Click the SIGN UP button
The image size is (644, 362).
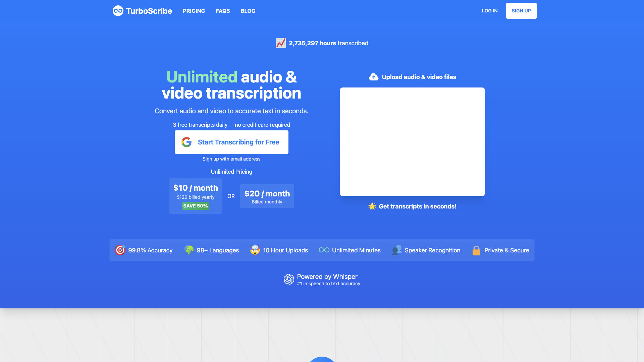tap(521, 11)
